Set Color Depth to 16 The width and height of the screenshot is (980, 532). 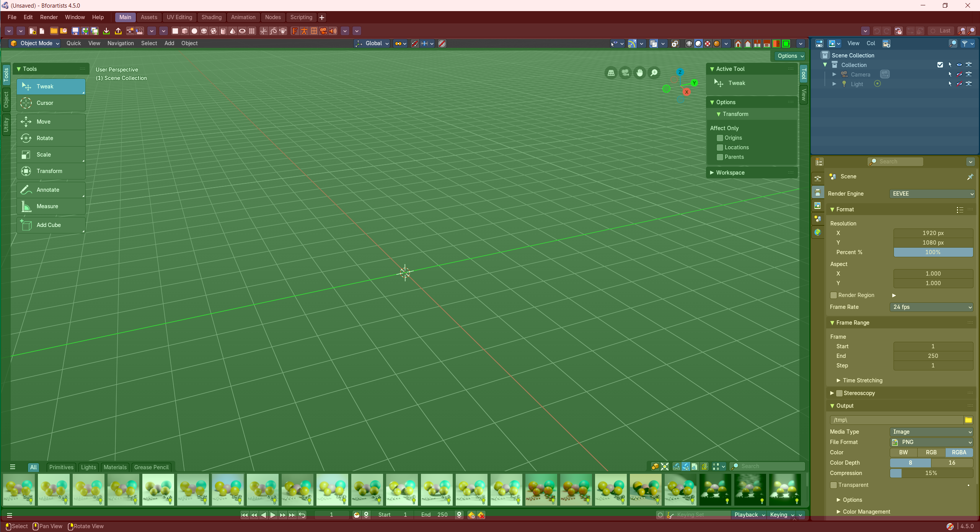point(952,463)
